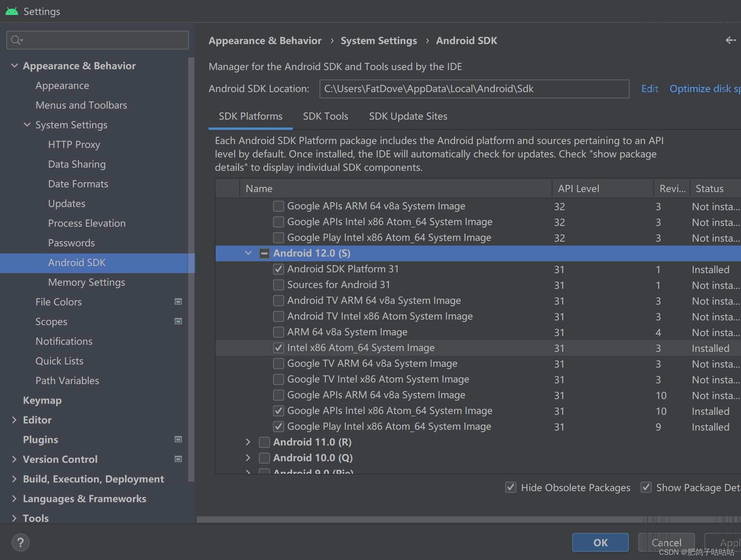Uncheck Google Play Intel x86 Atom_64 API 31
This screenshot has height=560, width=741.
click(x=279, y=427)
